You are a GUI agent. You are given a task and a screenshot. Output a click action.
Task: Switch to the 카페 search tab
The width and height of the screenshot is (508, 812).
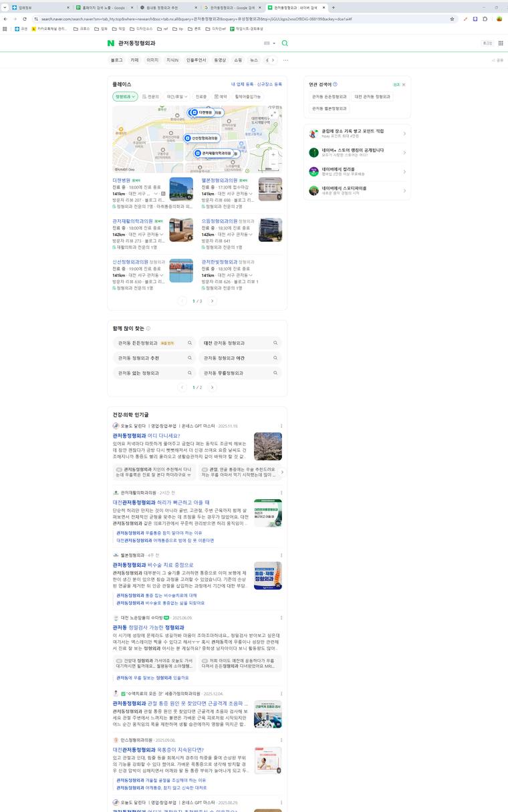point(135,60)
